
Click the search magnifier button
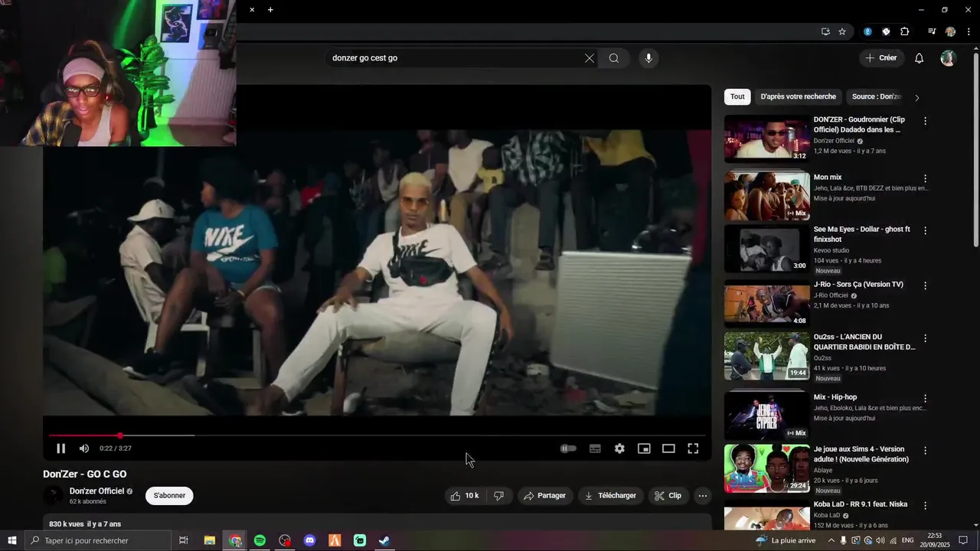(x=614, y=58)
